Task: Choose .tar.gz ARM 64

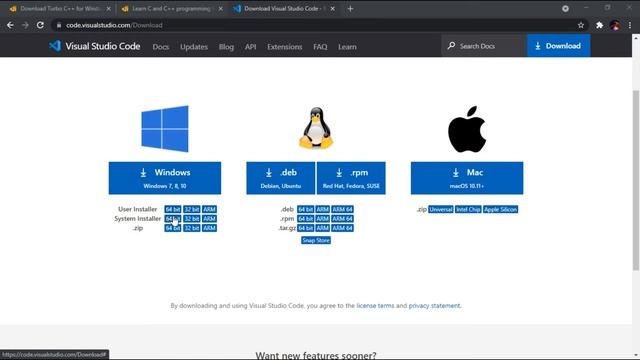Action: point(342,228)
